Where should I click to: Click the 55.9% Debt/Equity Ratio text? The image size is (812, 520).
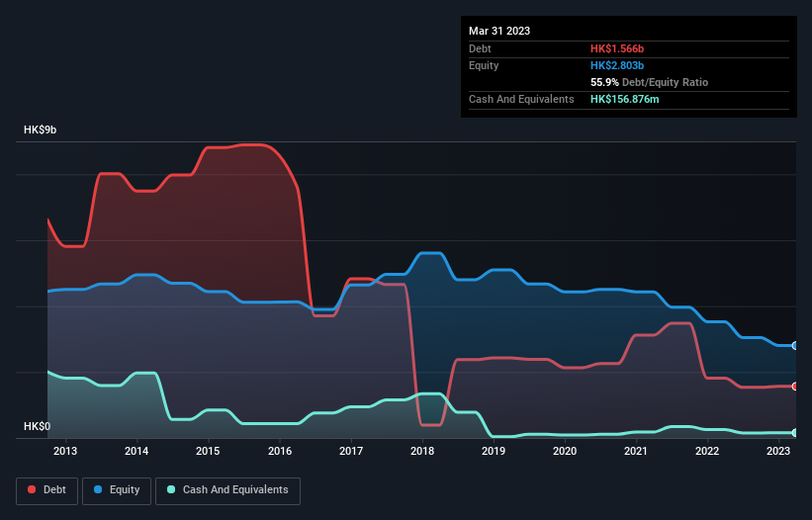[x=649, y=82]
